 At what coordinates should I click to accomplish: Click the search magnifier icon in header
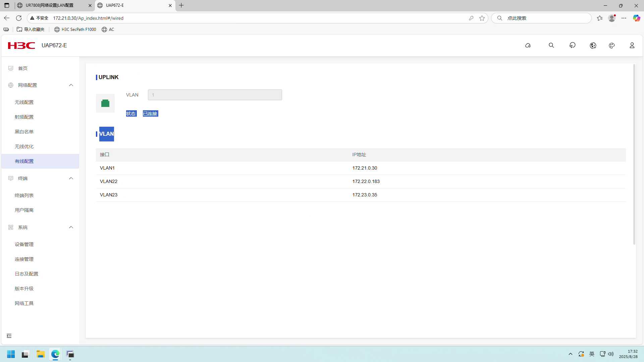(551, 45)
